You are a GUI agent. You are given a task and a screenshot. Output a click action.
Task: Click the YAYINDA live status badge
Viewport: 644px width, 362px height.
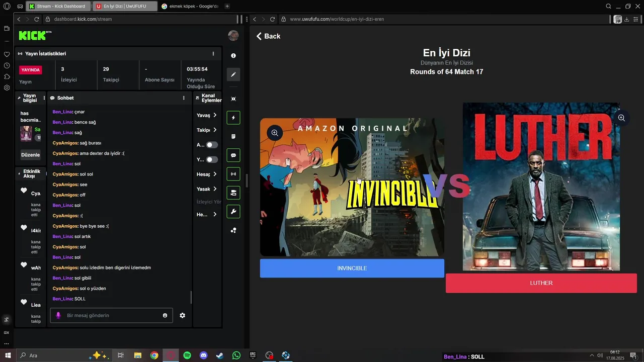tap(31, 70)
